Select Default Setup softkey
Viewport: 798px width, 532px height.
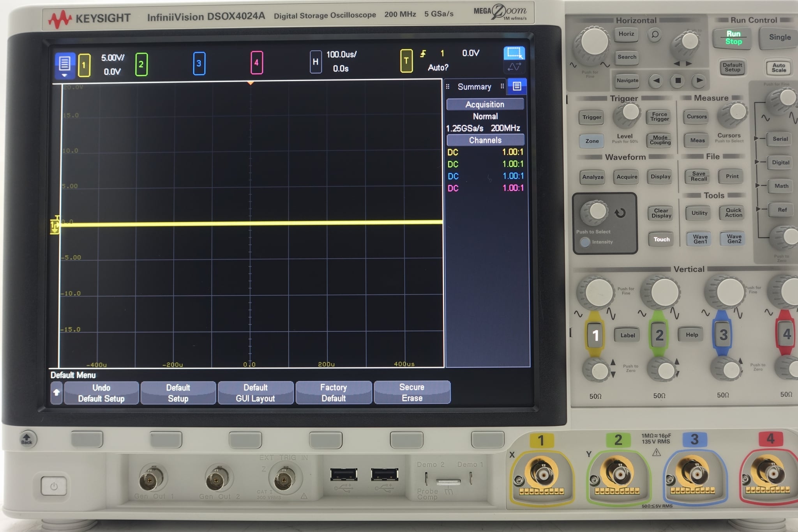tap(178, 393)
